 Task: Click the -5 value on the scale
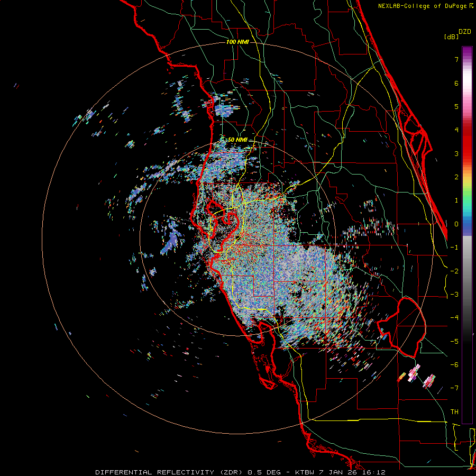(x=454, y=342)
